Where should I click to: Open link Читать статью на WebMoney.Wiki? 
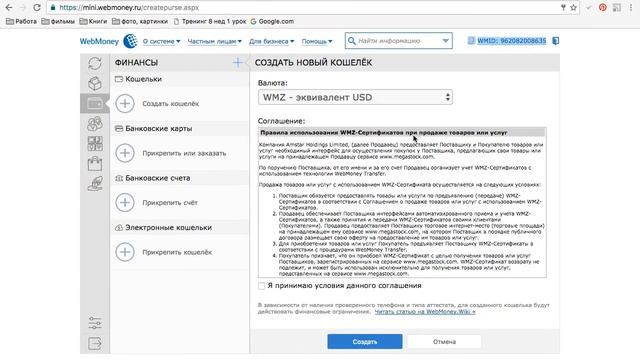coord(425,311)
